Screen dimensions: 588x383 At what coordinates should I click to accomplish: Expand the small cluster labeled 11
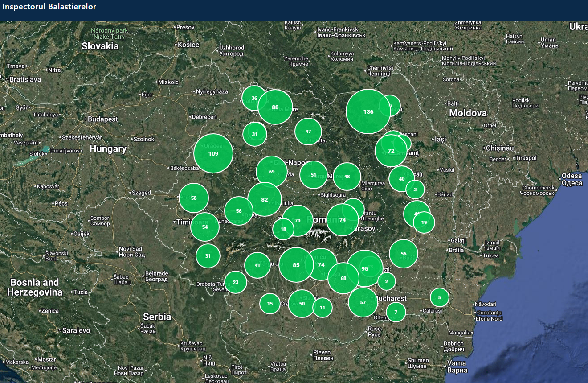[323, 307]
